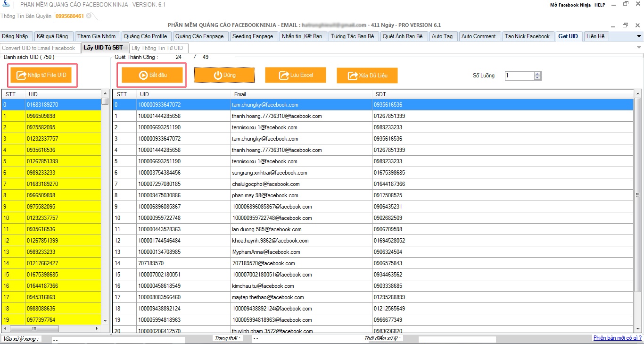The height and width of the screenshot is (344, 644).
Task: Open the sub-tab overflow dropdown arrow
Action: 639,48
